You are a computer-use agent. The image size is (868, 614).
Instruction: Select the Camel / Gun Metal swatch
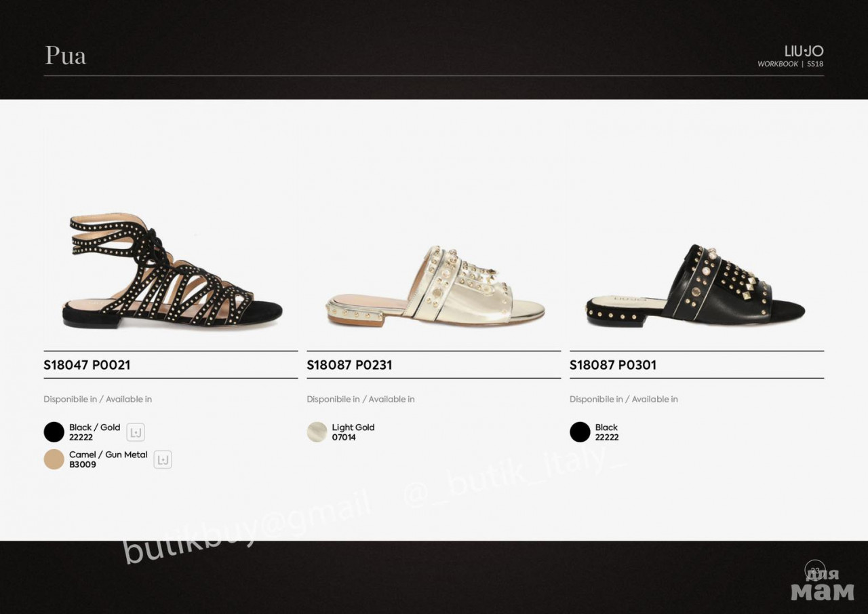tap(54, 459)
